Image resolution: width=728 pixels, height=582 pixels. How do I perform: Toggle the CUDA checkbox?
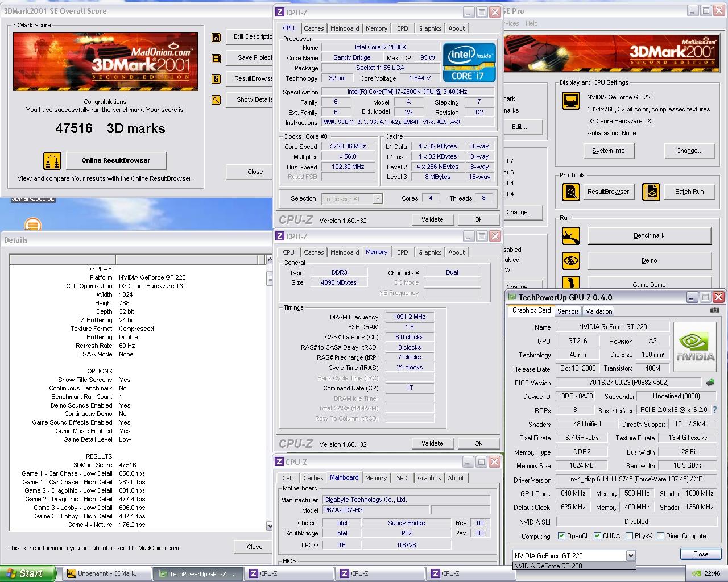tap(597, 536)
